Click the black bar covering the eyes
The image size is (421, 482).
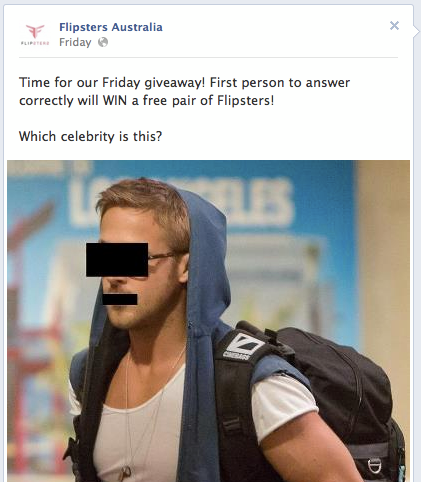(117, 259)
